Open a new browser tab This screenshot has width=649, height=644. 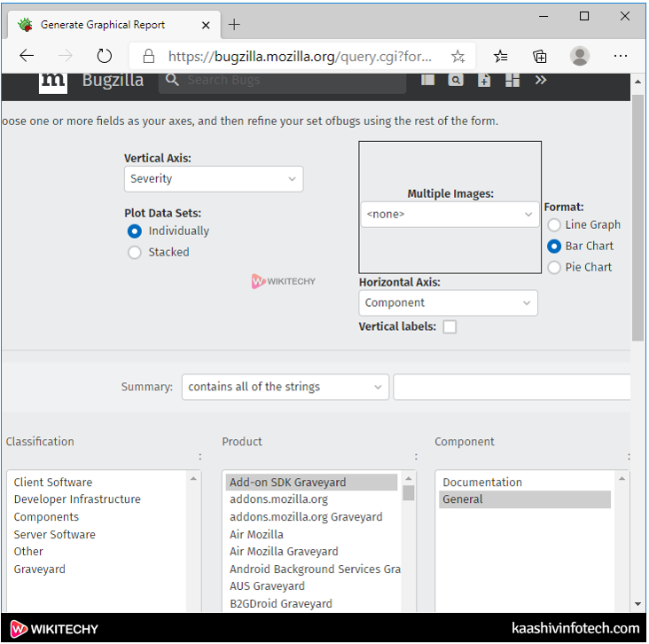pyautogui.click(x=235, y=24)
